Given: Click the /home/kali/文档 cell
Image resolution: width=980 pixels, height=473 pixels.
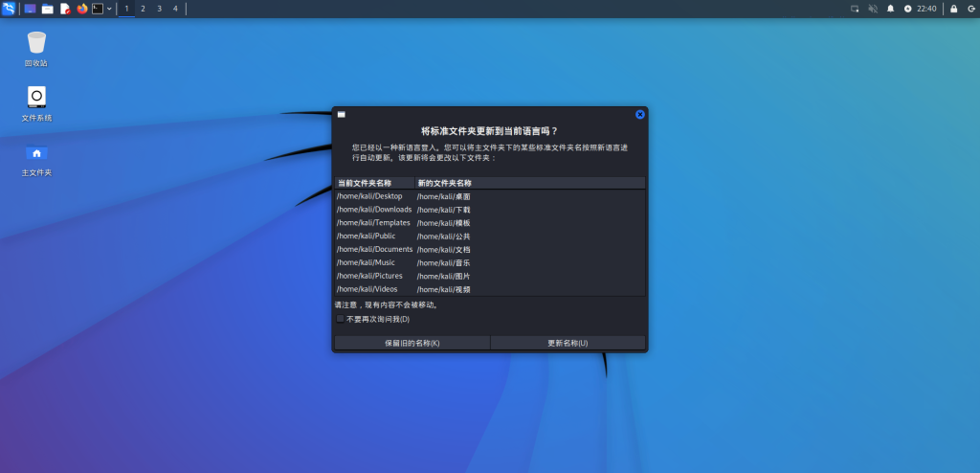Looking at the screenshot, I should click(444, 250).
